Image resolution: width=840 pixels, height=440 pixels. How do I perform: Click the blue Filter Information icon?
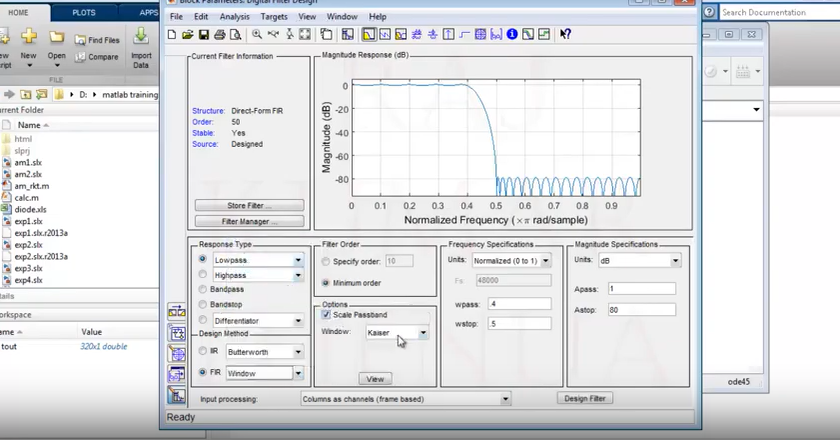(x=512, y=34)
